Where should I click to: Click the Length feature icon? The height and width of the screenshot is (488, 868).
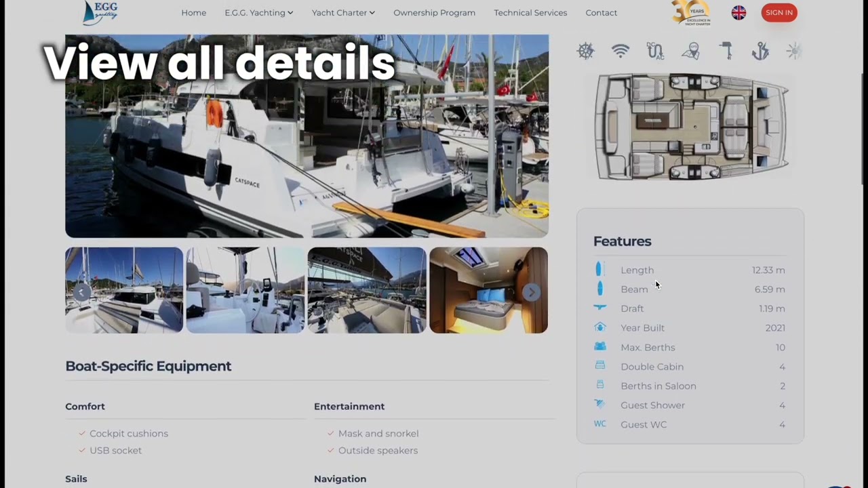599,270
